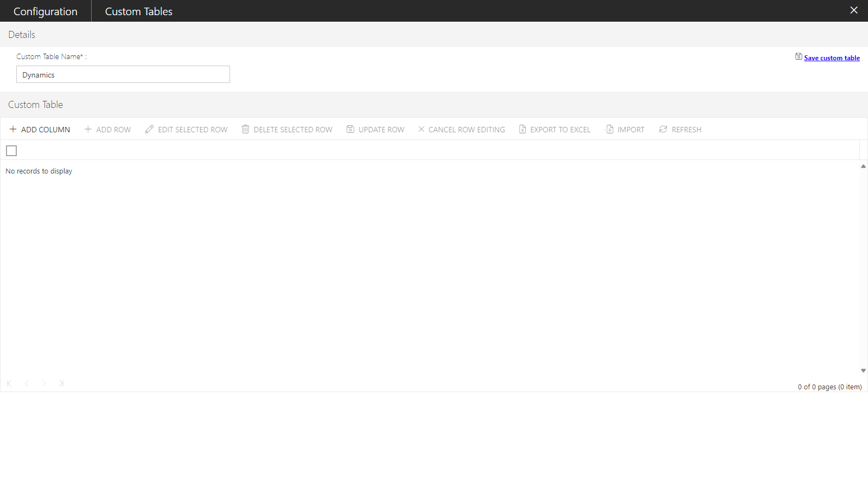Focus the Custom Table Name input field
The width and height of the screenshot is (868, 488).
click(123, 75)
